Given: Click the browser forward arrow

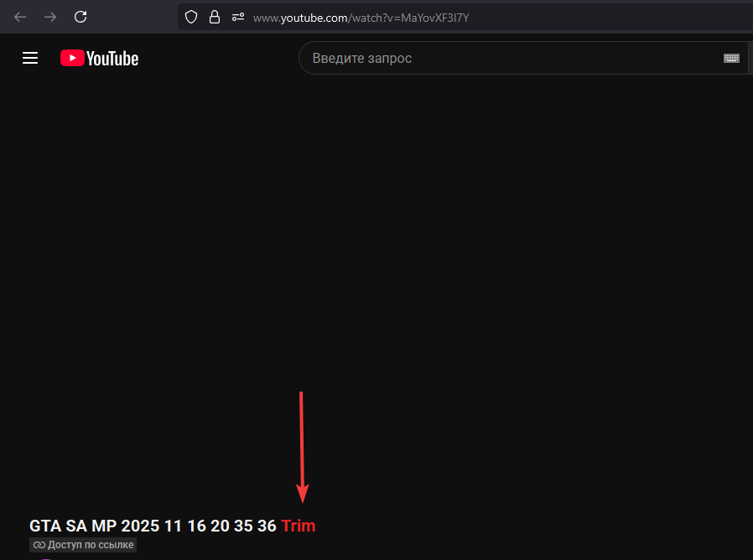Looking at the screenshot, I should point(50,17).
